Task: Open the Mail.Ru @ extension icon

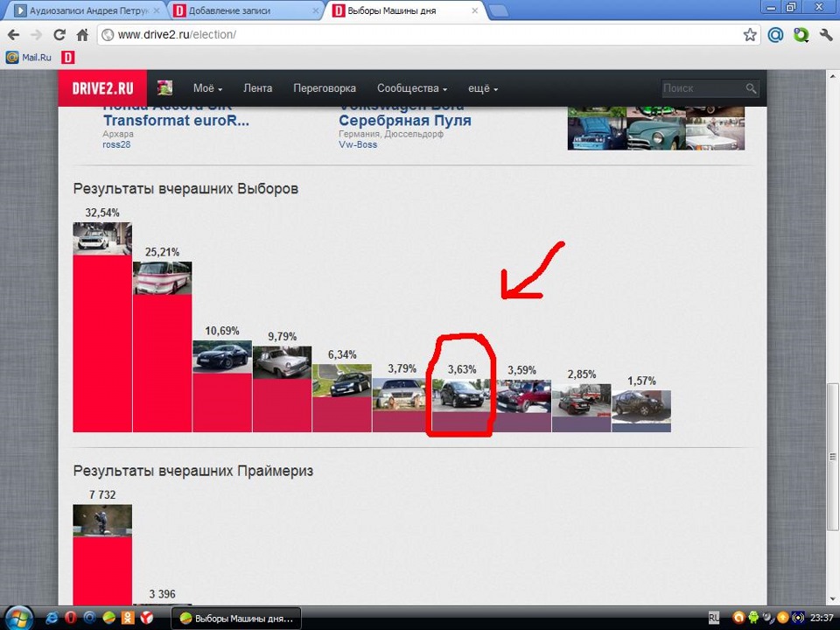Action: 775,35
